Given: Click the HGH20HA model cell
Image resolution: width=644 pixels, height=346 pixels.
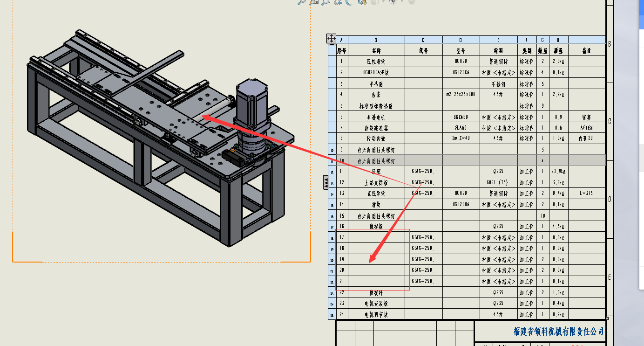Looking at the screenshot, I should pos(461,205).
